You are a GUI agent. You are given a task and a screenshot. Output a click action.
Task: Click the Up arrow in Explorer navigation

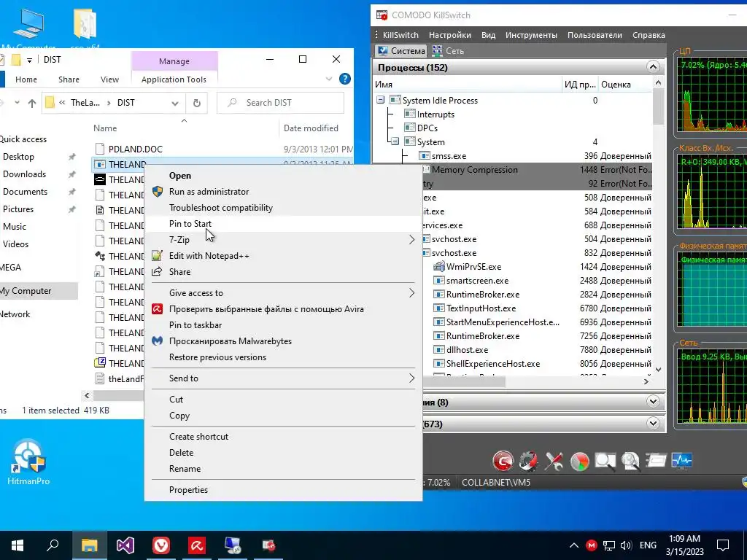(x=32, y=103)
